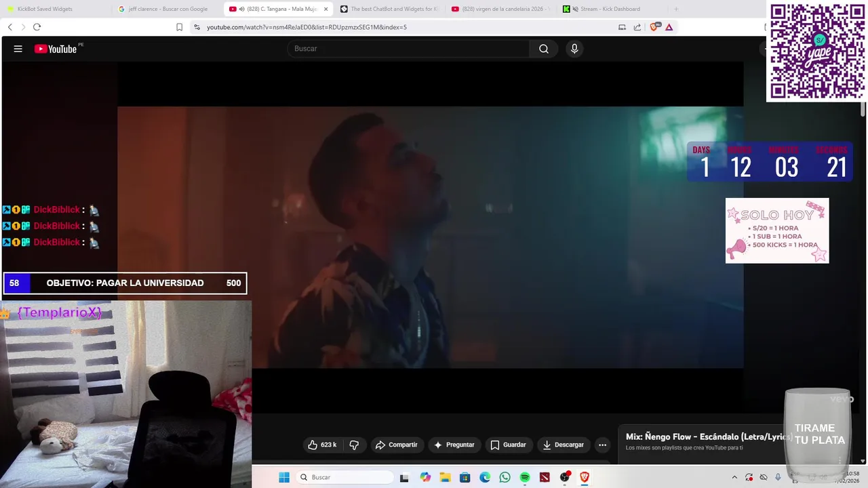This screenshot has height=488, width=868.
Task: Click the SOLO HOY promo card
Action: coord(777,230)
